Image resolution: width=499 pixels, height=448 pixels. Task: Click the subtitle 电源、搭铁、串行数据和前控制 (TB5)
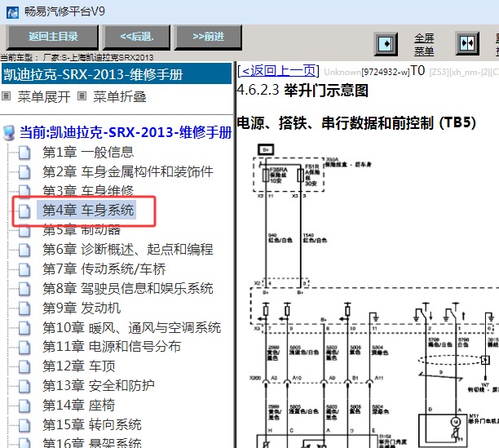pos(356,123)
